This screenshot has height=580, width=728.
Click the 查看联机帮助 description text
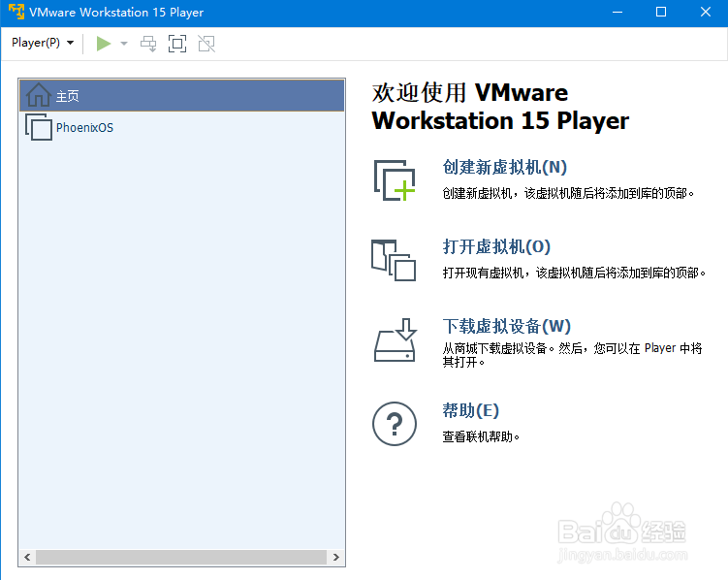tap(481, 436)
